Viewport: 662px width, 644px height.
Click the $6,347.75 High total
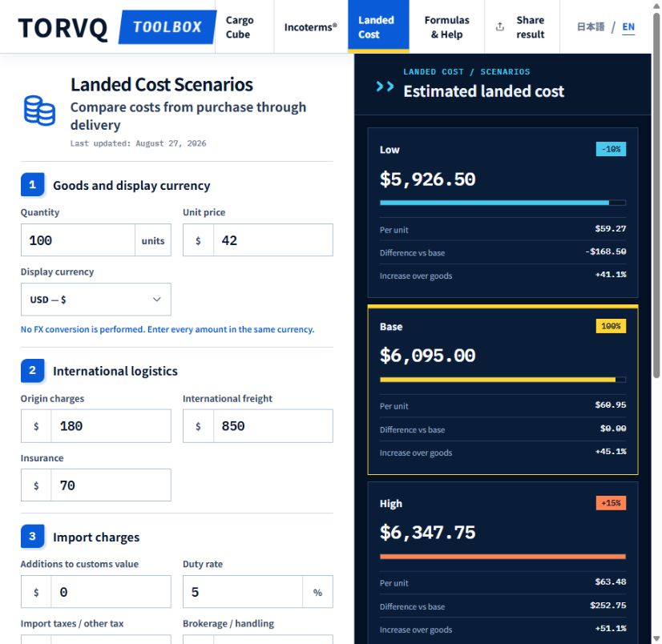(x=428, y=532)
